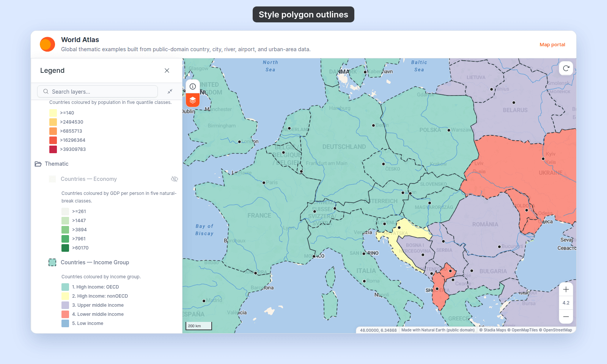The width and height of the screenshot is (607, 364).
Task: Click the World Atlas orange logo
Action: [47, 44]
